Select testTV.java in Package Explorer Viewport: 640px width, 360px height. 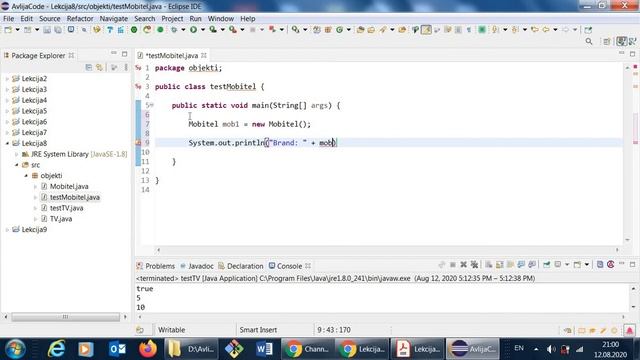click(67, 208)
